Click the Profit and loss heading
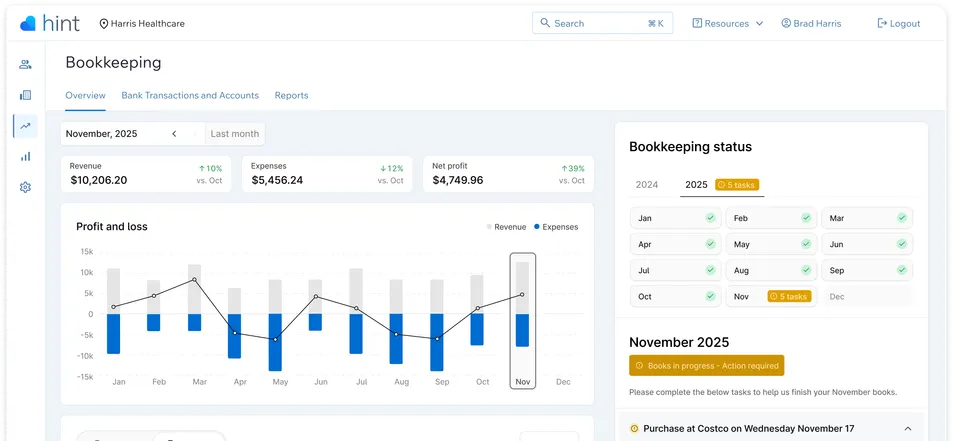This screenshot has width=953, height=441. tap(112, 227)
